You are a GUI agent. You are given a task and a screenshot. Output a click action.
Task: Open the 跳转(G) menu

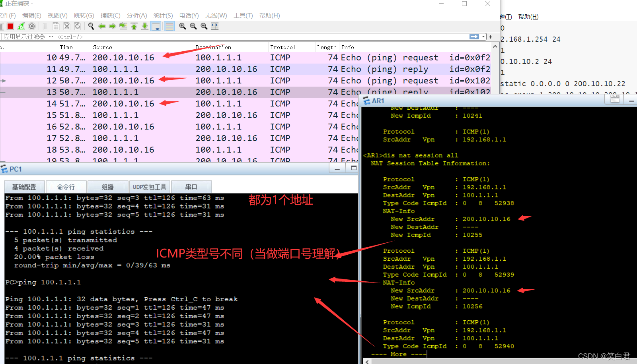(84, 15)
